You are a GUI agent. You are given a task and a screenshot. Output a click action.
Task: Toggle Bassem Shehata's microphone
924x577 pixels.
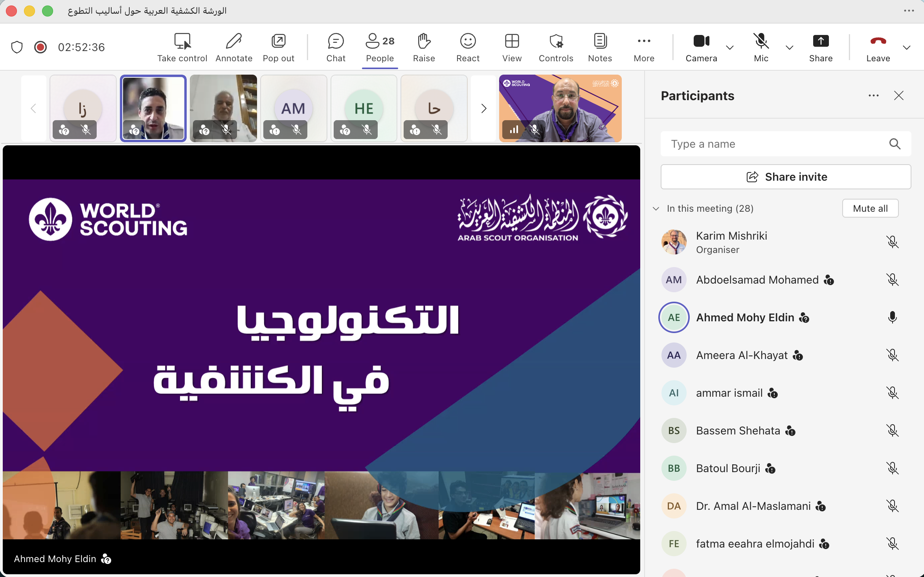click(892, 430)
